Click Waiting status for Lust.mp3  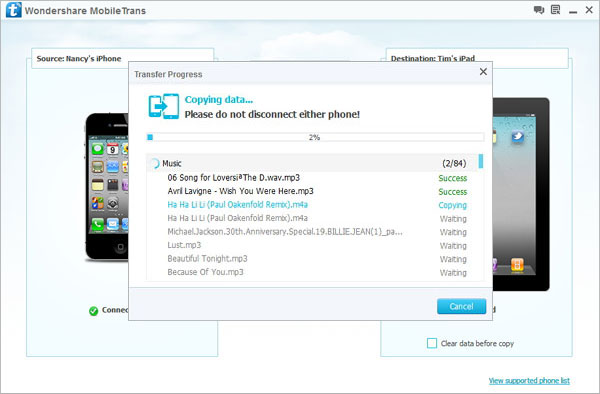453,246
